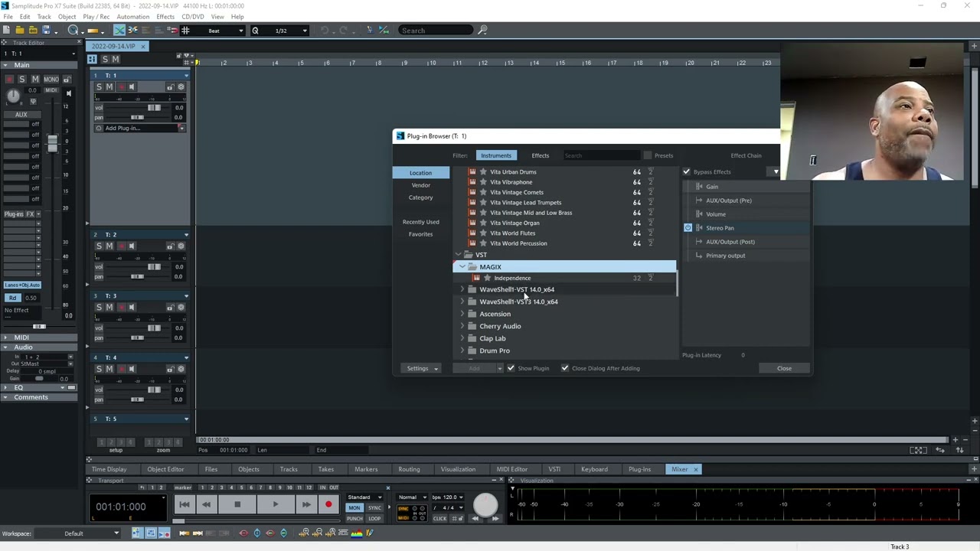Show Favorites plugins list
The image size is (980, 551).
[420, 234]
